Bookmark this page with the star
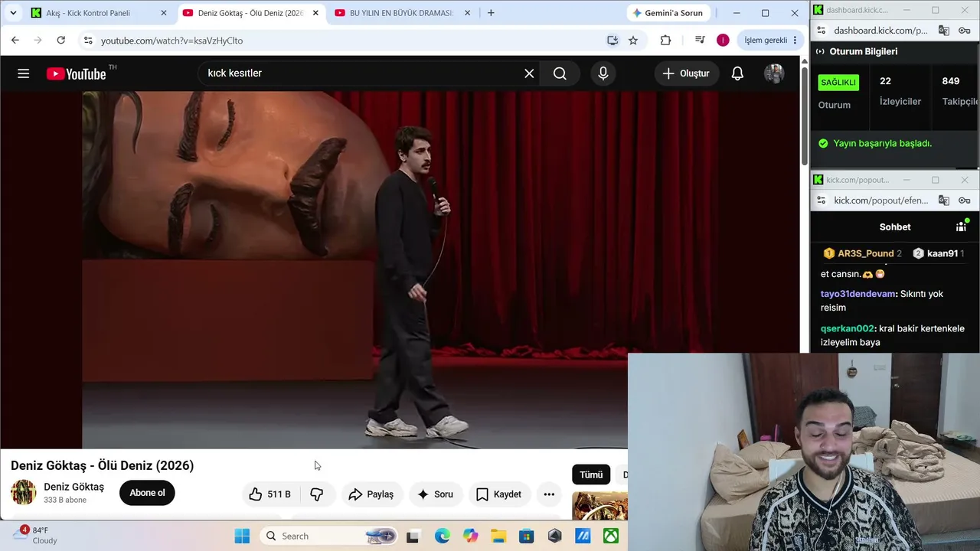Screen dimensions: 980x551 [x=633, y=41]
